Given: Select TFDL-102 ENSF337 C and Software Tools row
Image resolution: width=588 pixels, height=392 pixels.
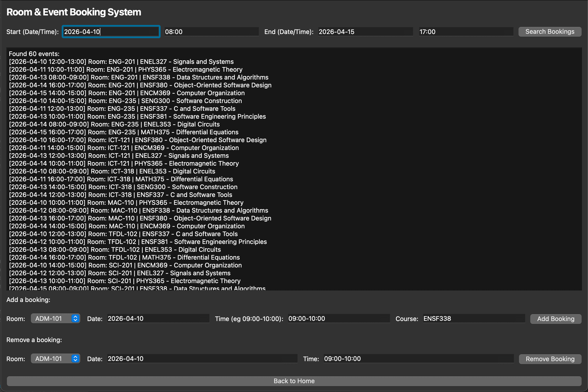Looking at the screenshot, I should click(123, 234).
